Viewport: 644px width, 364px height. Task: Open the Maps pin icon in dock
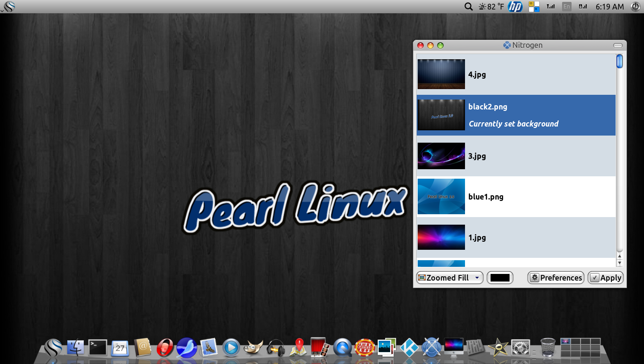[x=298, y=347]
